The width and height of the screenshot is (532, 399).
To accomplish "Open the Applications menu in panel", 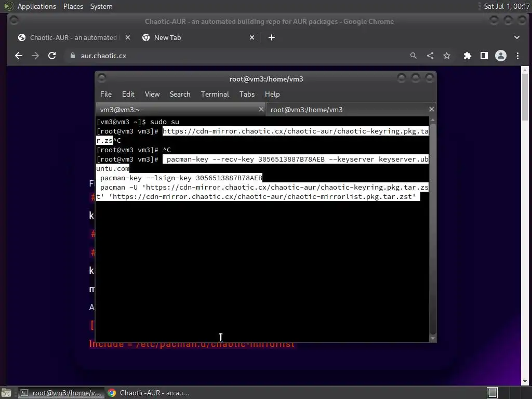I will click(x=37, y=6).
